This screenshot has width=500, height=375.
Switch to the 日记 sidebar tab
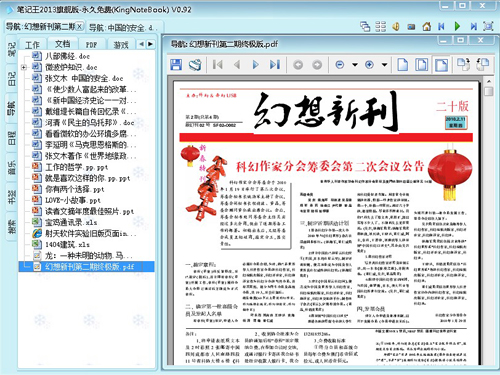click(11, 79)
